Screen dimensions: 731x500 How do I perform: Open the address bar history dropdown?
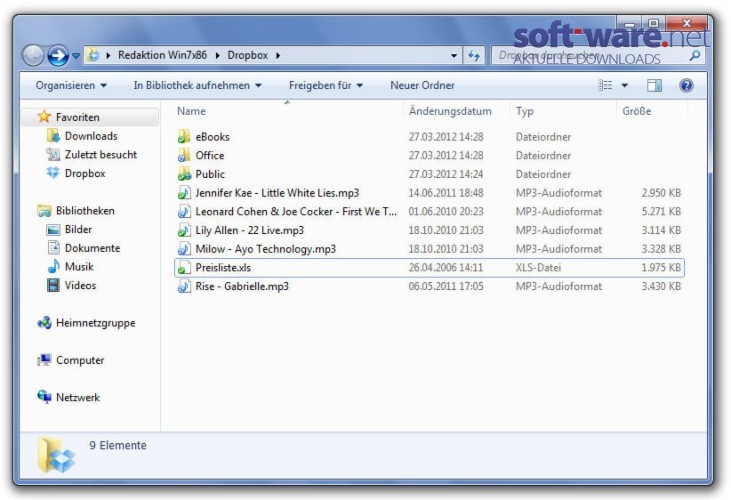tap(454, 55)
